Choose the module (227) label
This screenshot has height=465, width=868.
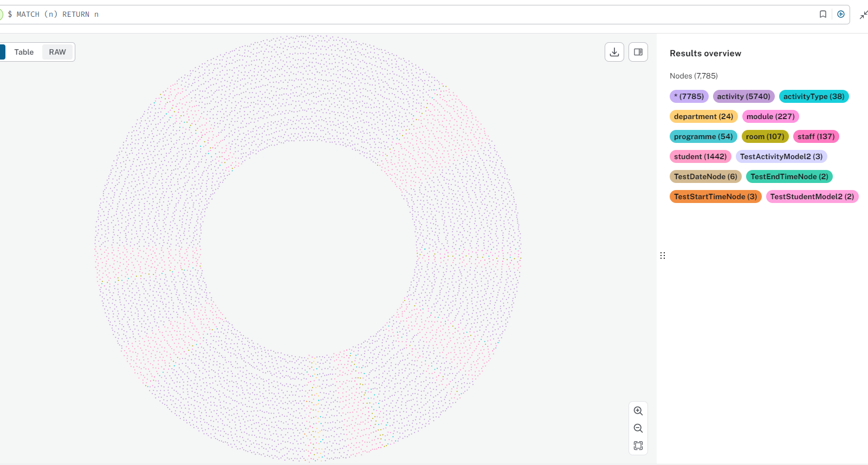point(770,116)
